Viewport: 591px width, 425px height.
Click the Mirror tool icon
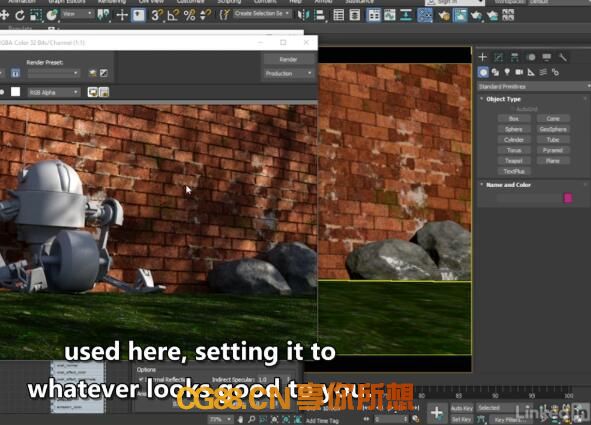(x=303, y=15)
